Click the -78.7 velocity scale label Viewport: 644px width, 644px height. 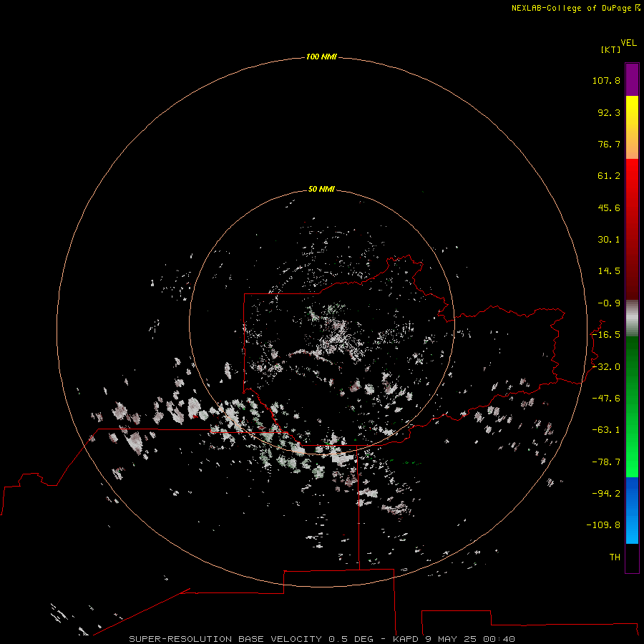click(606, 462)
